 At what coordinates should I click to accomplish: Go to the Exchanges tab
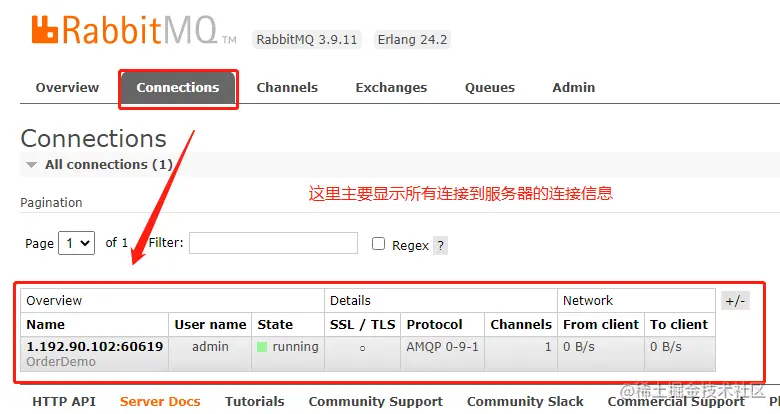[x=391, y=88]
